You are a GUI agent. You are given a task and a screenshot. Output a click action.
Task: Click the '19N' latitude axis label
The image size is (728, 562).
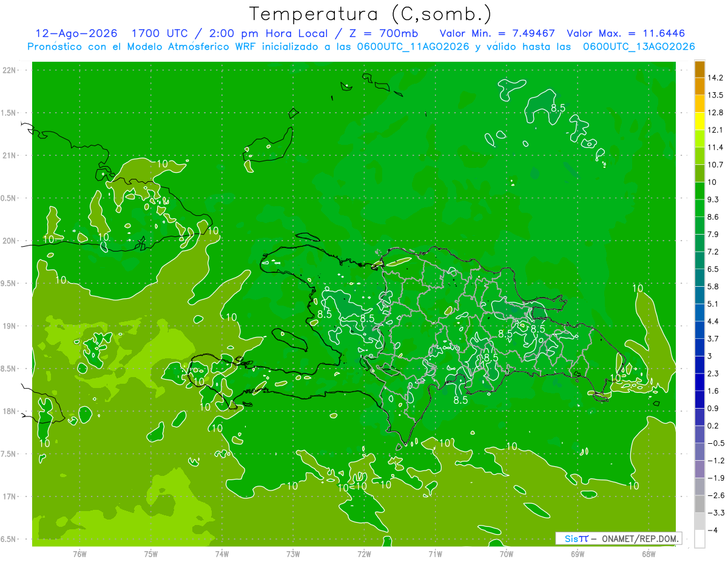tap(10, 326)
